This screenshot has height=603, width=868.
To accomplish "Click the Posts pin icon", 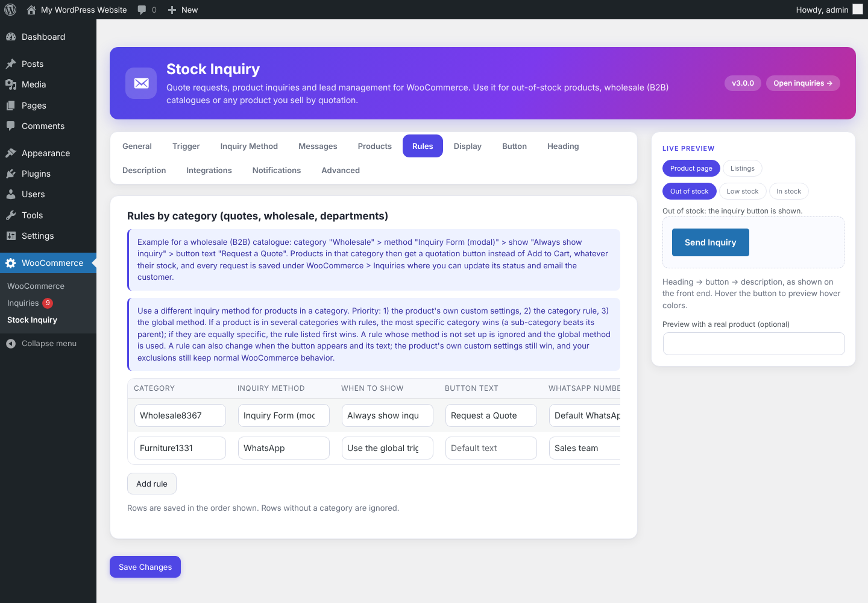I will [x=11, y=64].
